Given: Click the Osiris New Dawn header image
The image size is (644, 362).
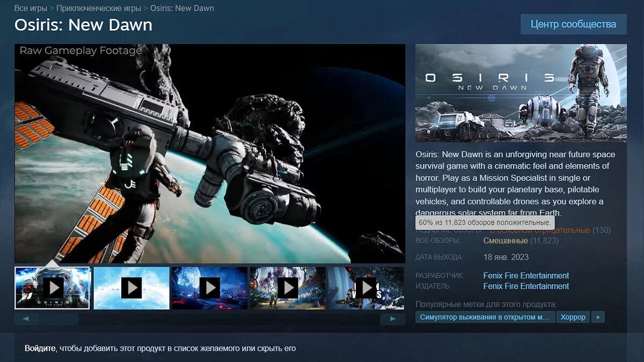Looking at the screenshot, I should 521,93.
